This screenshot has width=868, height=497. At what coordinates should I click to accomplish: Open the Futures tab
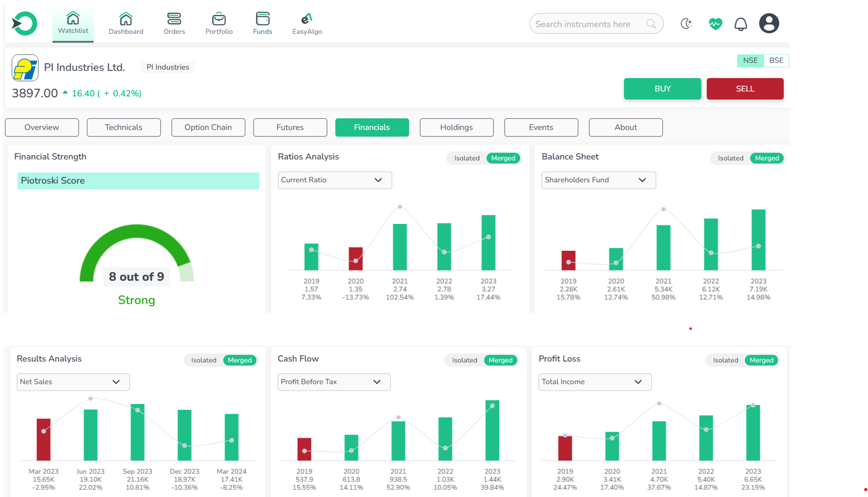290,128
